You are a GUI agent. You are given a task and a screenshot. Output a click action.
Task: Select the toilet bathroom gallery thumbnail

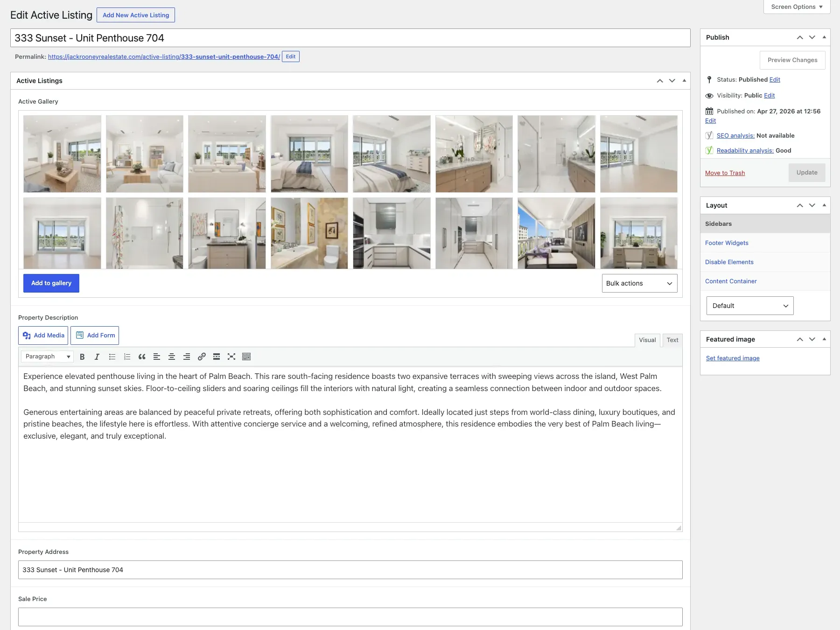(309, 233)
